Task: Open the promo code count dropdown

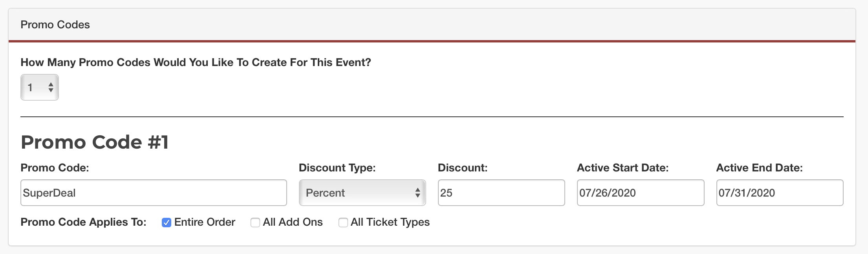Action: (40, 87)
